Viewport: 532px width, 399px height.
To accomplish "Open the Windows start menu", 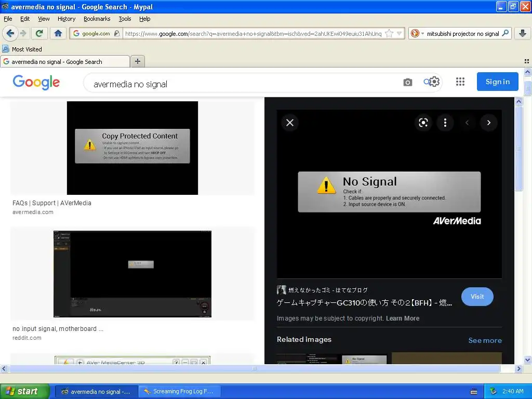I will coord(25,391).
